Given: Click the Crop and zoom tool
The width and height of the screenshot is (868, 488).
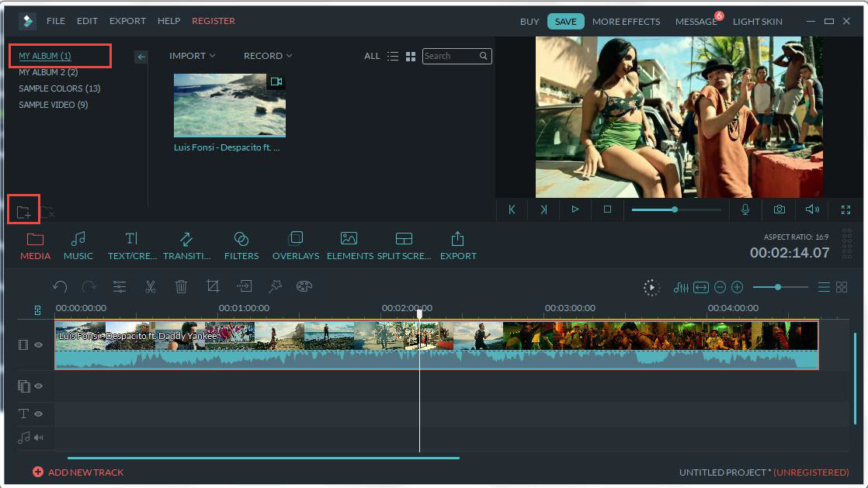Looking at the screenshot, I should tap(213, 286).
